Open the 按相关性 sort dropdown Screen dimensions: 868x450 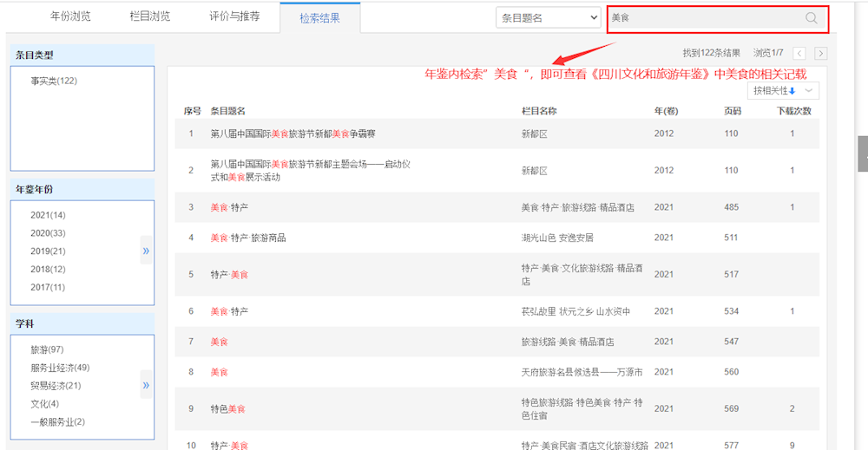click(783, 90)
